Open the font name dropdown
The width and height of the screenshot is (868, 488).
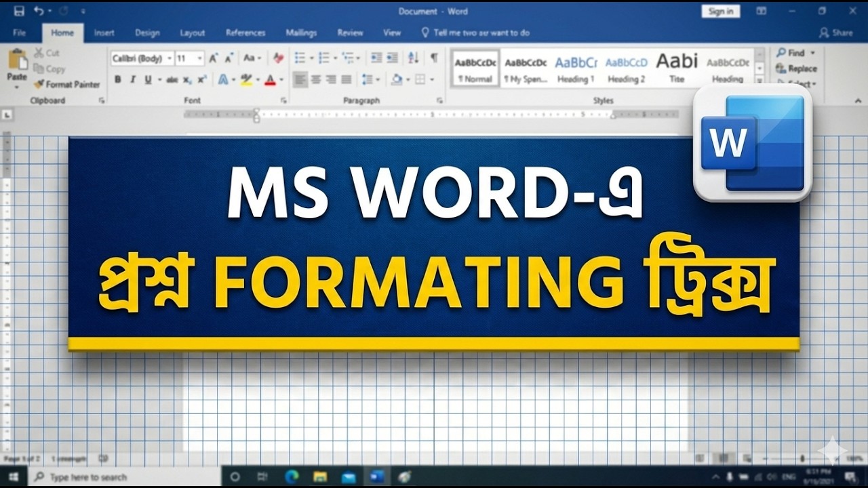coord(170,59)
